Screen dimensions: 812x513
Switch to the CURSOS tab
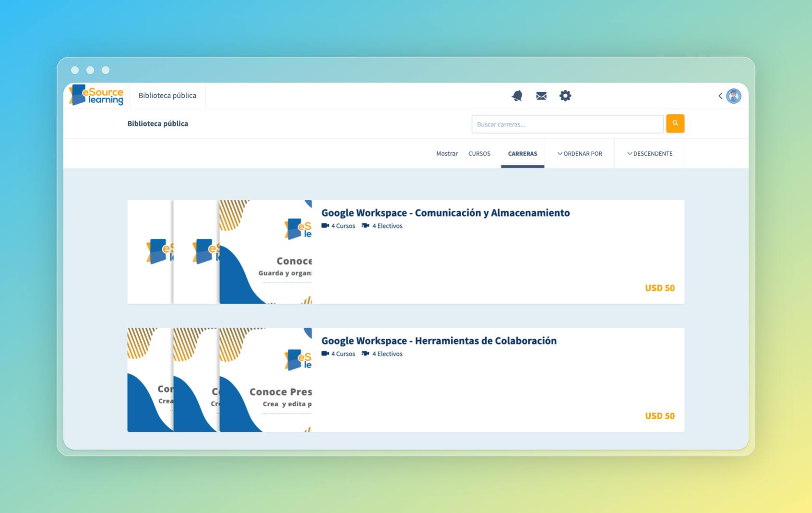point(479,153)
